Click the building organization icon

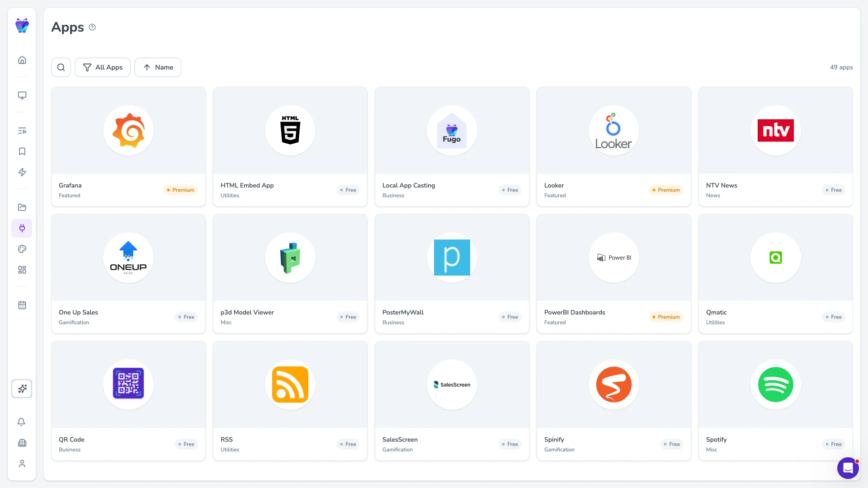(22, 443)
